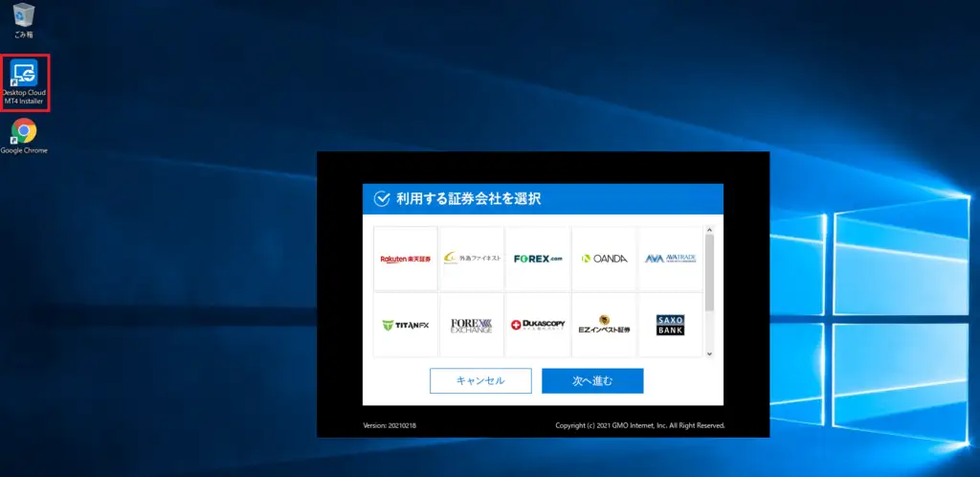
Task: Pick the OANDA broker logo
Action: [x=604, y=259]
